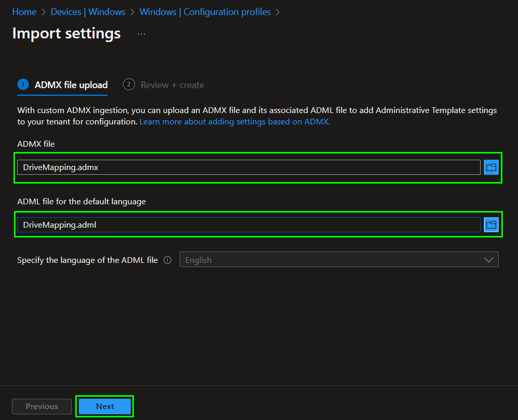Select the DriveMapping.adml file field
The height and width of the screenshot is (420, 518).
click(248, 225)
